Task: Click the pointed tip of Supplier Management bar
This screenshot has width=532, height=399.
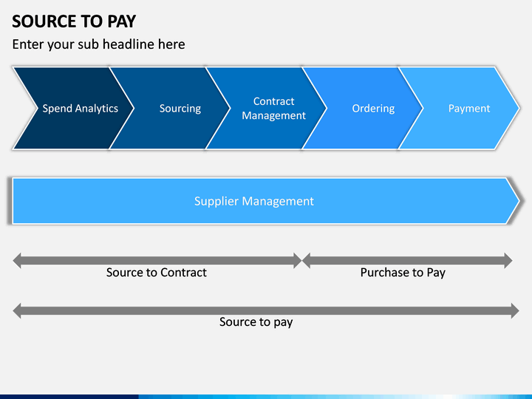Action: (x=513, y=201)
